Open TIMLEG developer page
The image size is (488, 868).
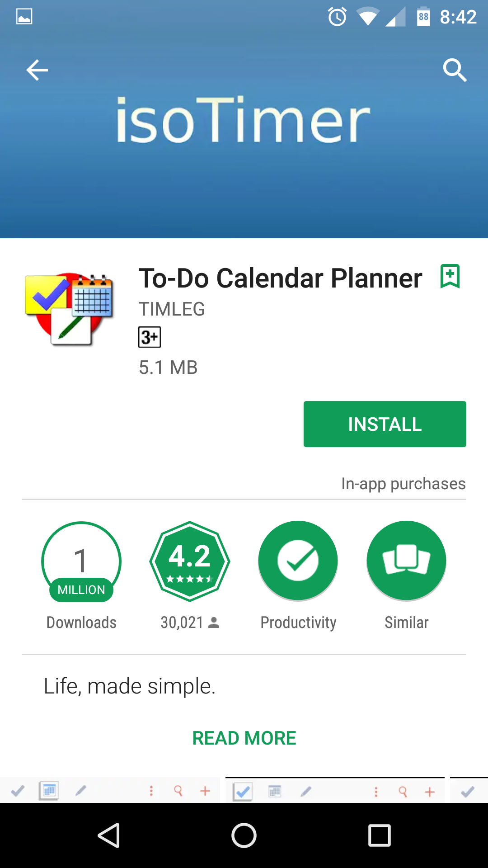pos(172,309)
